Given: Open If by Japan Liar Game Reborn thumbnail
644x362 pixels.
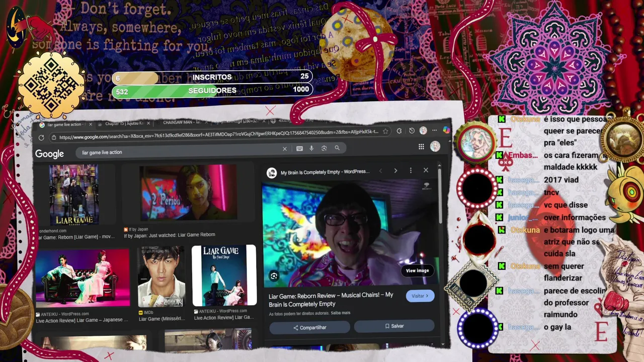Looking at the screenshot, I should [188, 193].
